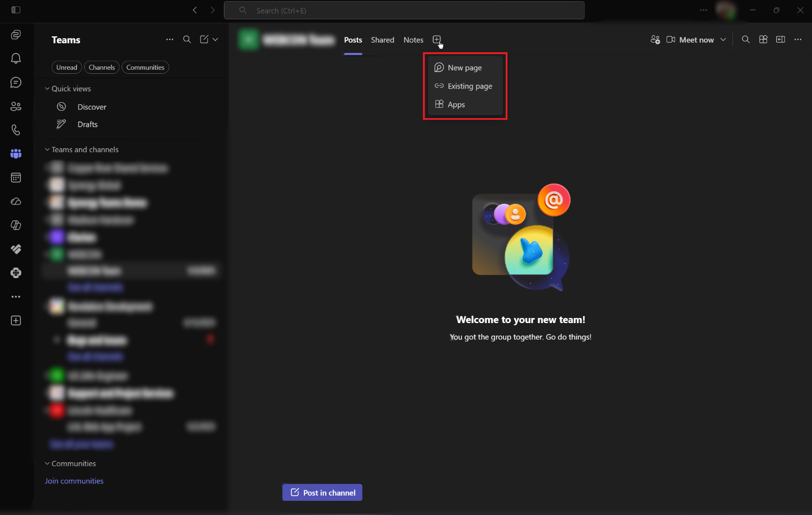The width and height of the screenshot is (812, 515).
Task: Toggle the Channels filter chip
Action: pos(102,68)
